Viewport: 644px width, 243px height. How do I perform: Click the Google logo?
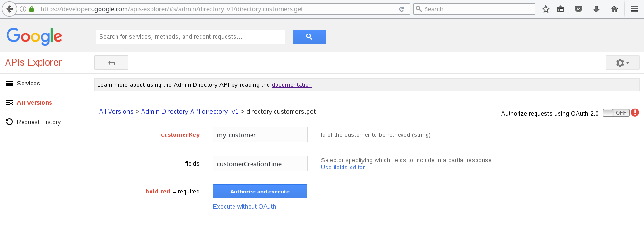tap(34, 36)
